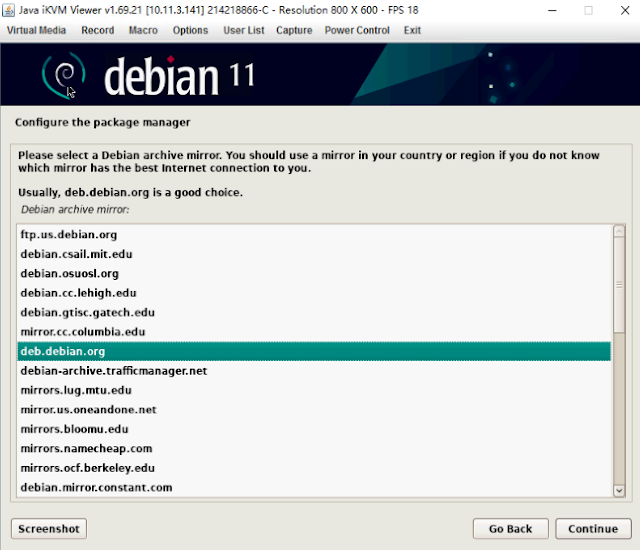Screen dimensions: 640x550
Task: Open the Options menu
Action: [x=190, y=30]
